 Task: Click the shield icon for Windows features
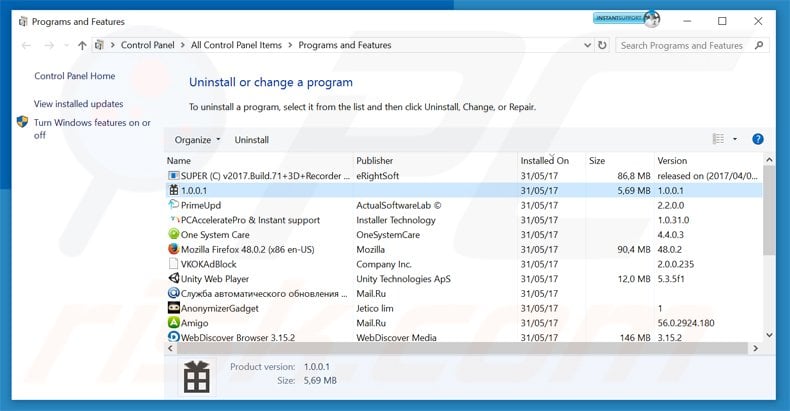(x=22, y=122)
